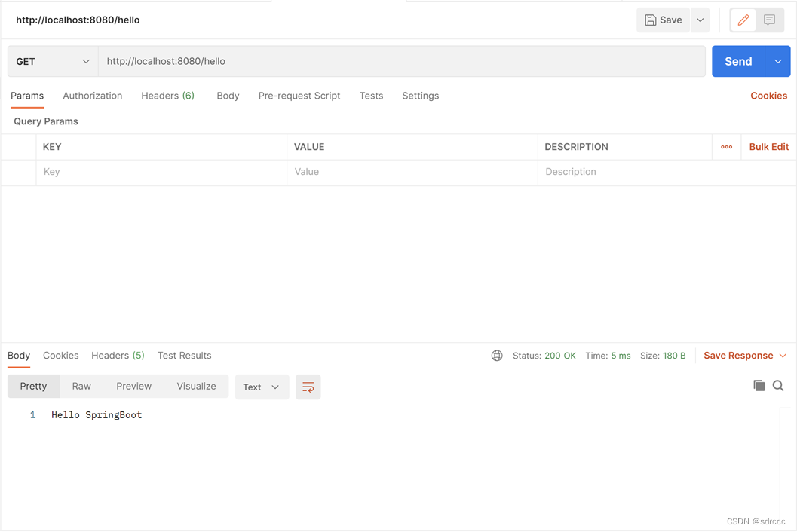Open the Save options dropdown arrow
Screen dimensions: 797x532
[700, 20]
